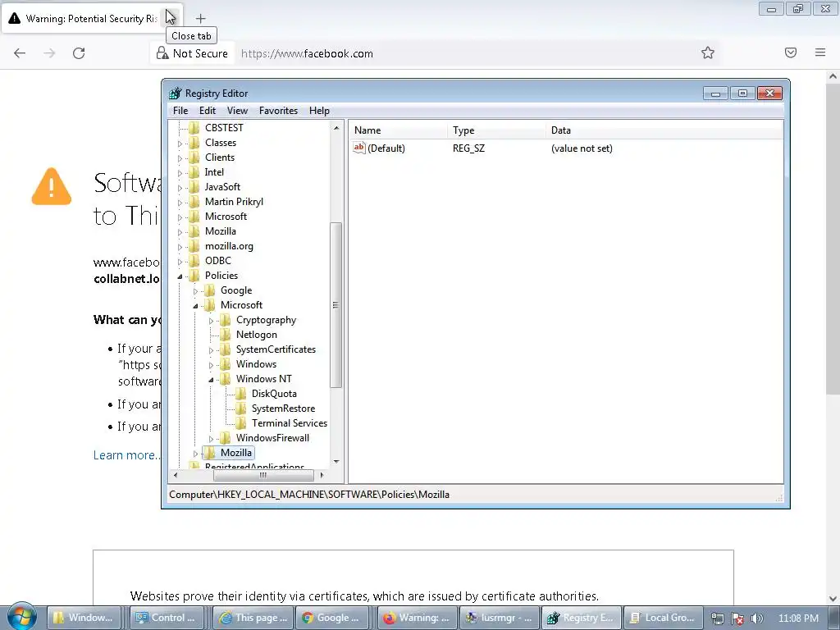Open the Registry Editor Help menu

319,111
